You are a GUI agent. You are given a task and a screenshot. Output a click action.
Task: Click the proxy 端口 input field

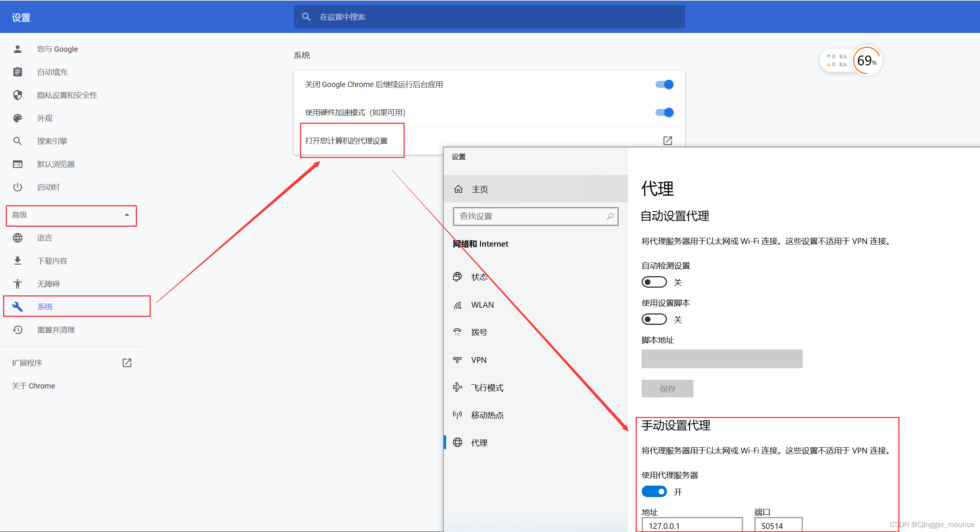pos(778,525)
